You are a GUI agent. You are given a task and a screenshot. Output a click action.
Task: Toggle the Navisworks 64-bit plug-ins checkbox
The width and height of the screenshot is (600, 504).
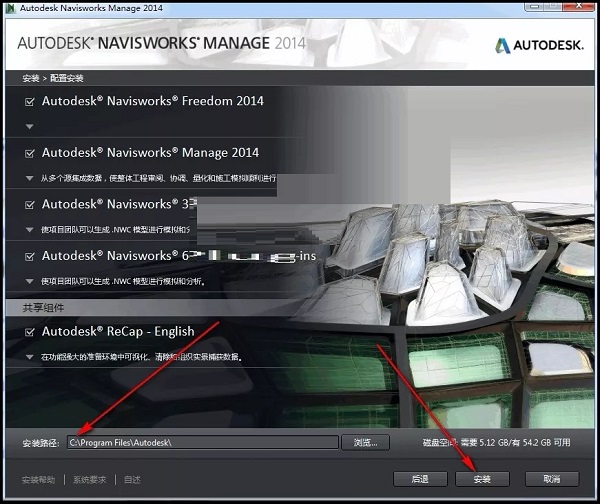coord(29,256)
